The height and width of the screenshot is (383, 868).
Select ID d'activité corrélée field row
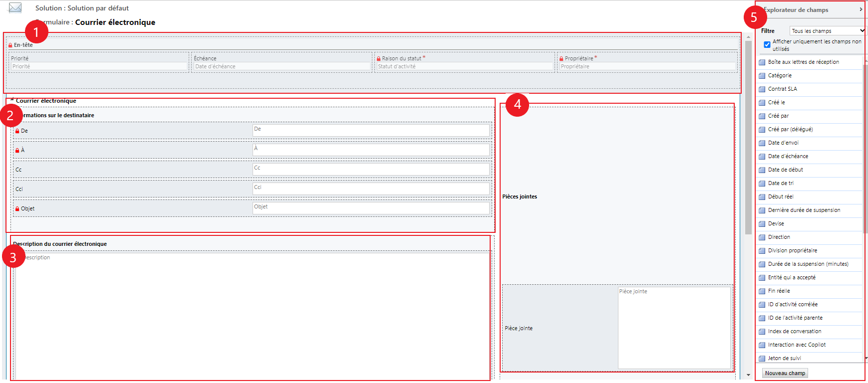809,305
